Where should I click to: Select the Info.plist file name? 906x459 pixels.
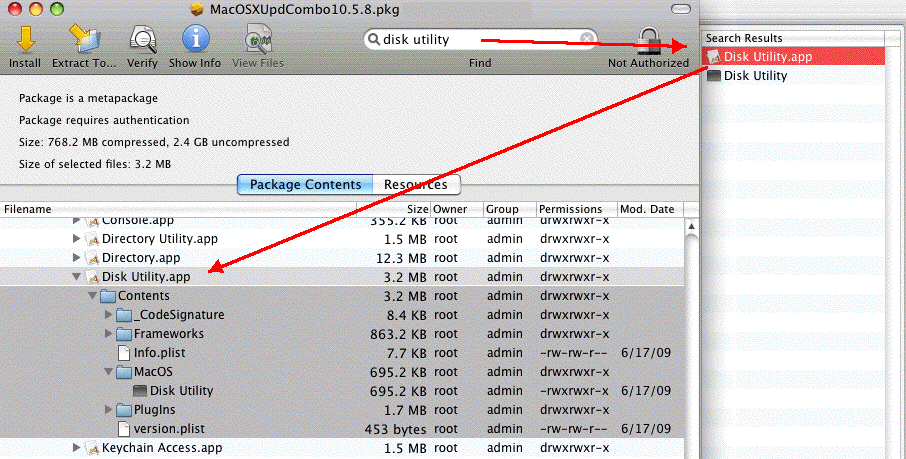tap(159, 353)
